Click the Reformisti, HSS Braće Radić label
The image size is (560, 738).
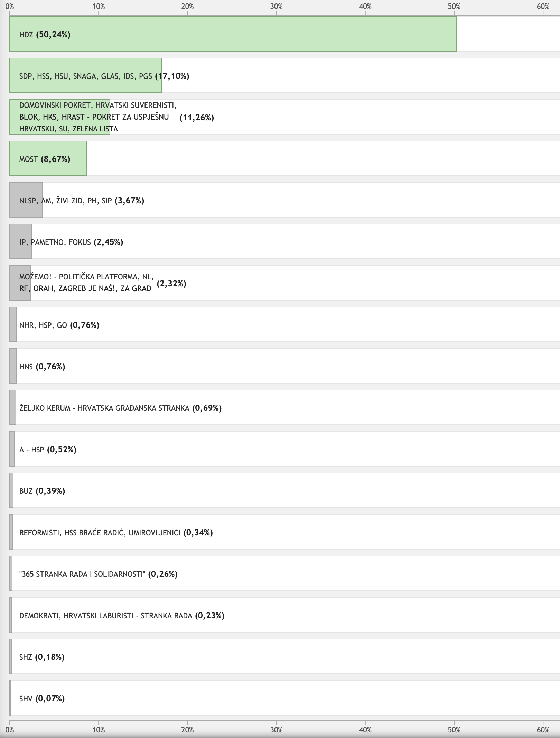(x=116, y=533)
